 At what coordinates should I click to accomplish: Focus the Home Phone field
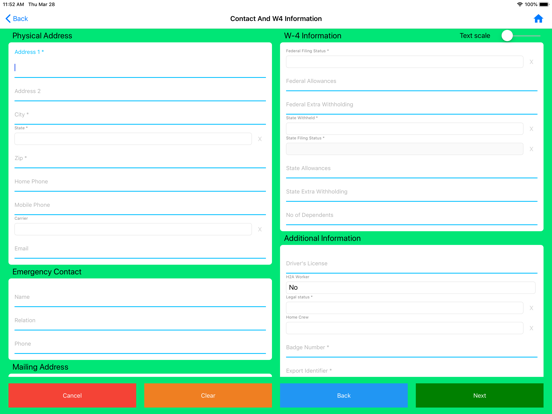click(140, 184)
